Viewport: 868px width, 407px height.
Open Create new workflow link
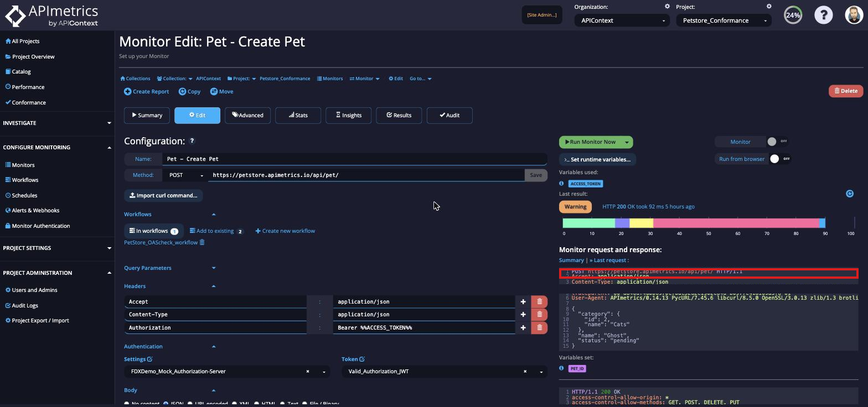(285, 231)
